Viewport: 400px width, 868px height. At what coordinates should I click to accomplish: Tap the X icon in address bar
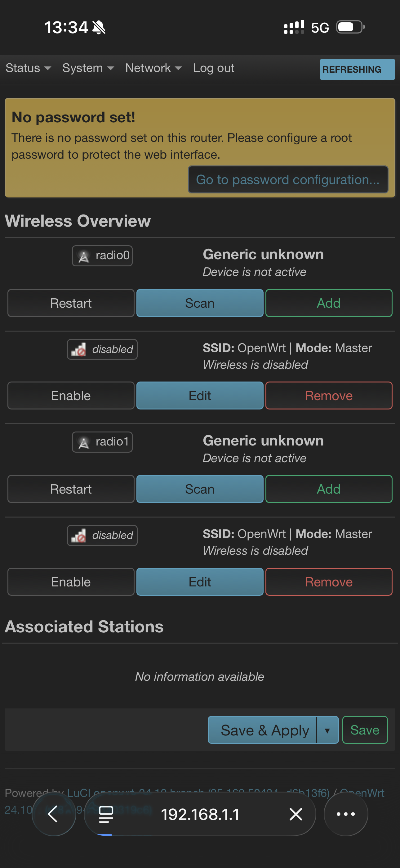click(x=296, y=814)
